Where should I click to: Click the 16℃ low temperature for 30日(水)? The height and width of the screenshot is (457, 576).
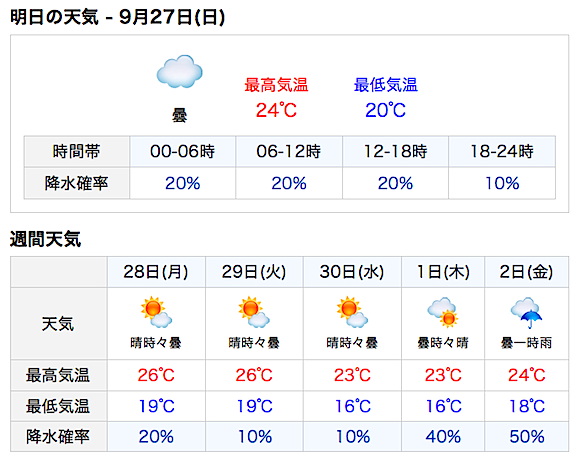point(352,406)
